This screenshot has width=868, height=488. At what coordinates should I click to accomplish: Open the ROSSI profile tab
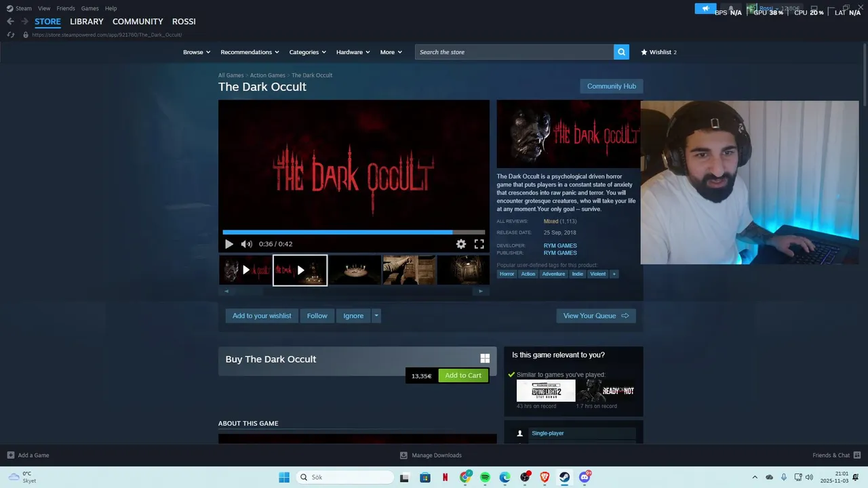(184, 22)
